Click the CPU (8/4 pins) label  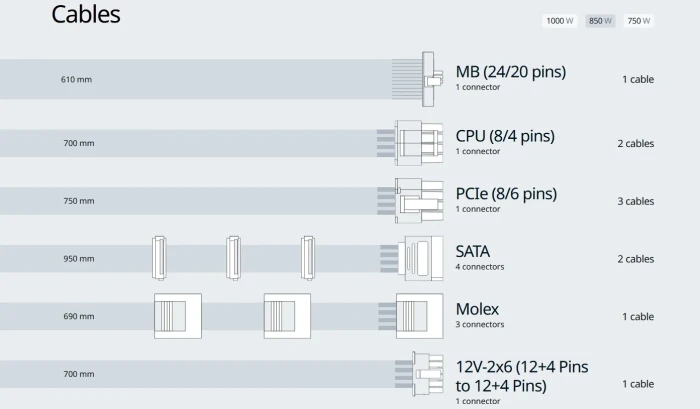(x=505, y=135)
